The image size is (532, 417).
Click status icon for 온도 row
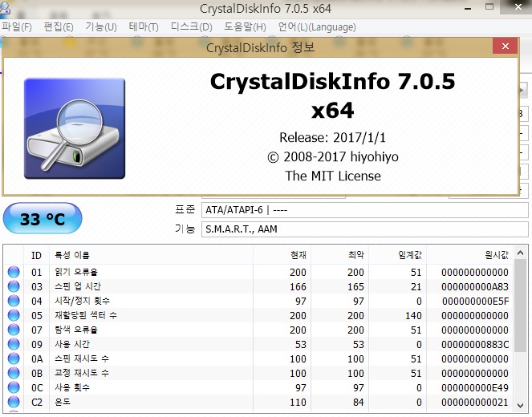coord(14,402)
